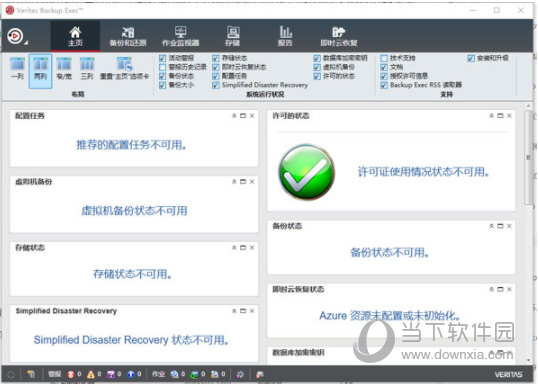Maximize the 配置任务 panel
The width and height of the screenshot is (538, 384).
pyautogui.click(x=243, y=116)
